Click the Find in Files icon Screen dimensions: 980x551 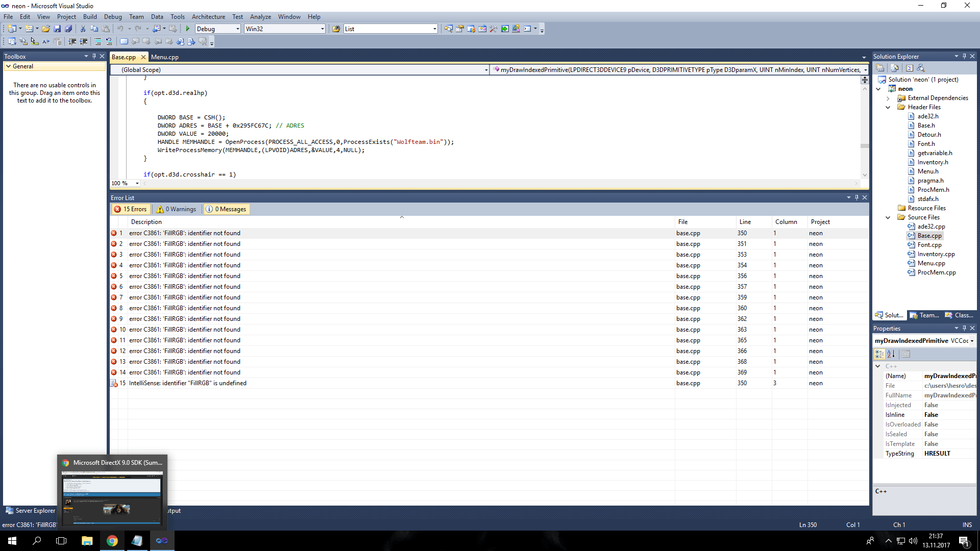click(336, 29)
